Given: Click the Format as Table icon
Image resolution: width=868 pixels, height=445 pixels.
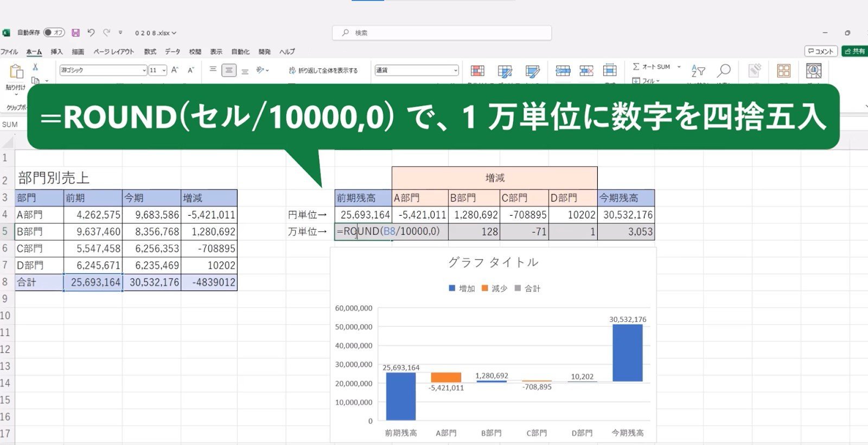Looking at the screenshot, I should [x=505, y=71].
